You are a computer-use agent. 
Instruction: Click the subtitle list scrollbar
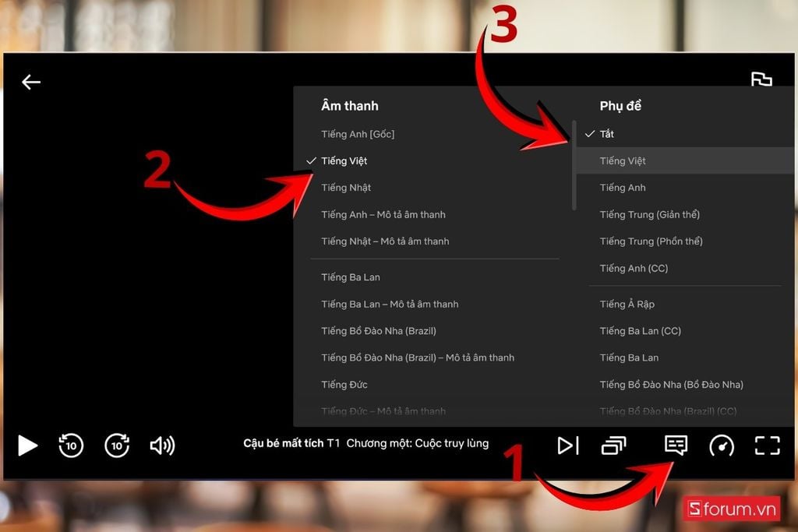pyautogui.click(x=574, y=164)
